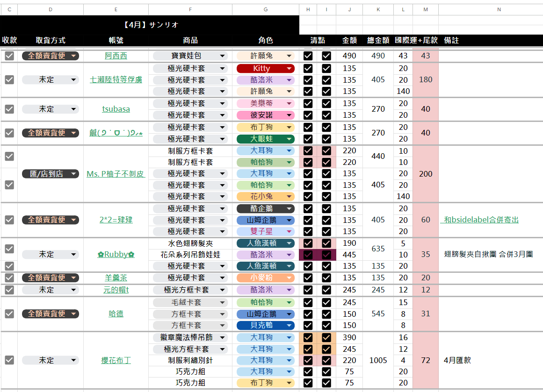Image resolution: width=543 pixels, height=392 pixels.
Task: Toggle the 收款 checkbox in 哈德's row
Action: (9, 314)
